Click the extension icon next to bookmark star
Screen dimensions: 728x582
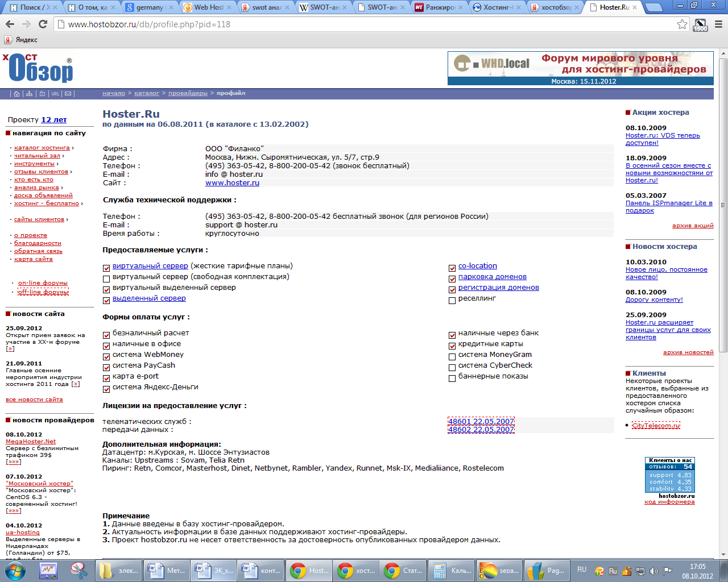pyautogui.click(x=701, y=25)
